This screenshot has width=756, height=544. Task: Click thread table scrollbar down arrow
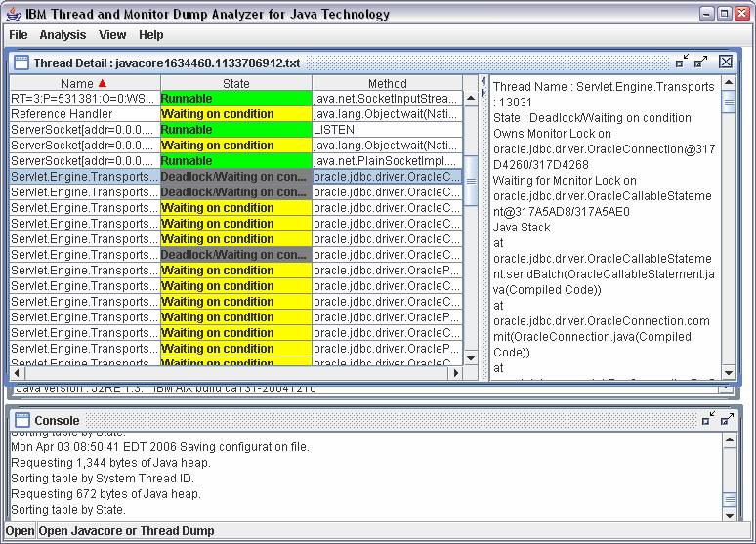tap(471, 358)
